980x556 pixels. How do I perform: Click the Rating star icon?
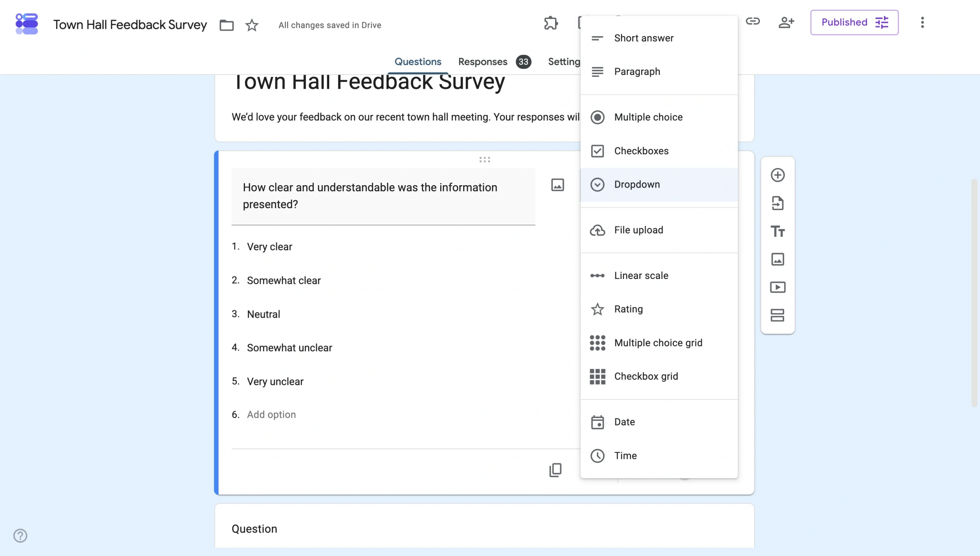[597, 309]
